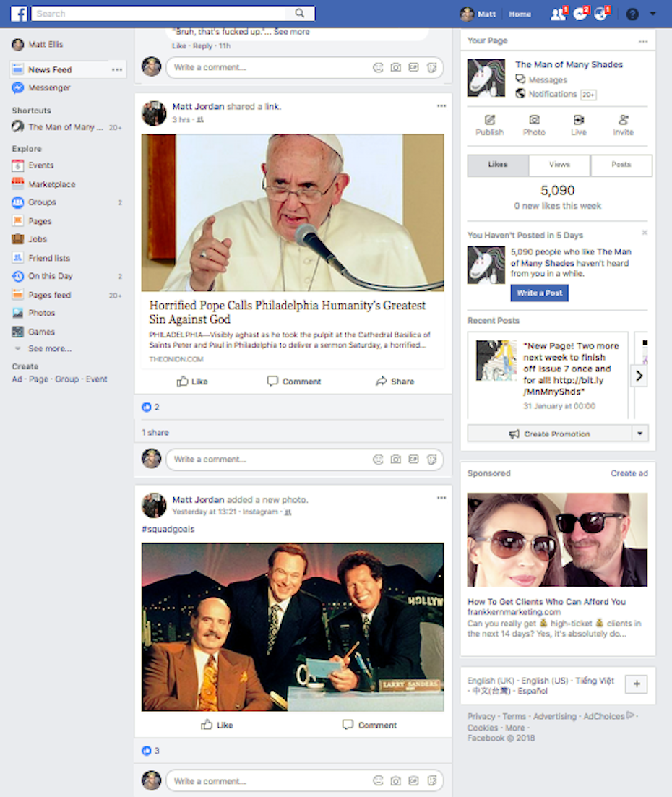Open the globe notifications icon
This screenshot has height=797, width=672.
coord(600,14)
